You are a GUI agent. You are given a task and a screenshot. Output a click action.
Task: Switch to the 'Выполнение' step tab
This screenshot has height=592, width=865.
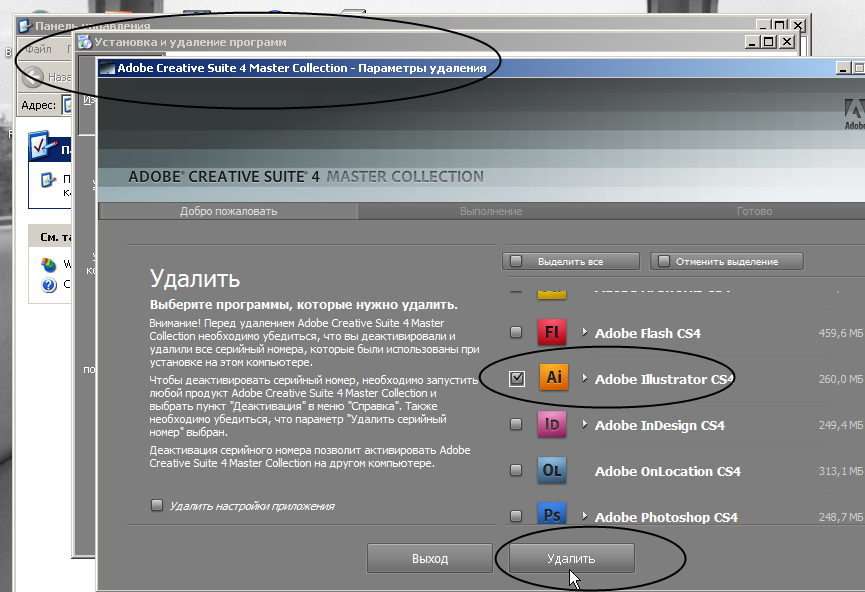491,211
